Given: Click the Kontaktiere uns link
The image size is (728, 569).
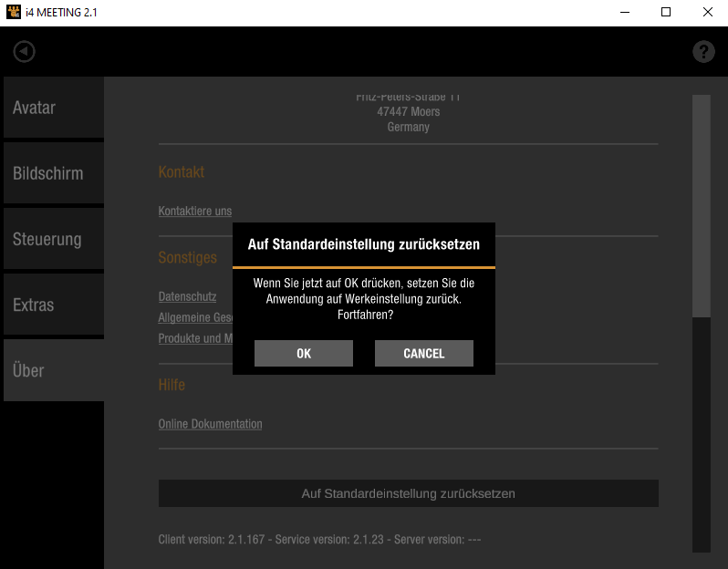Looking at the screenshot, I should (194, 211).
